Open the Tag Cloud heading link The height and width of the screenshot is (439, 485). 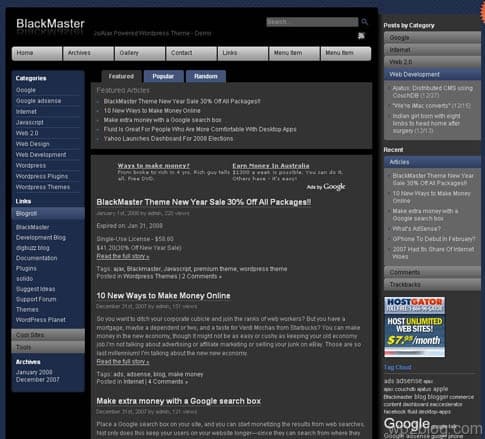point(398,367)
